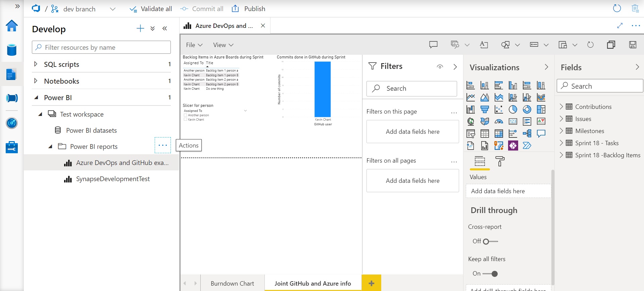Click the Filter resources by name field
The width and height of the screenshot is (644, 291).
[101, 47]
